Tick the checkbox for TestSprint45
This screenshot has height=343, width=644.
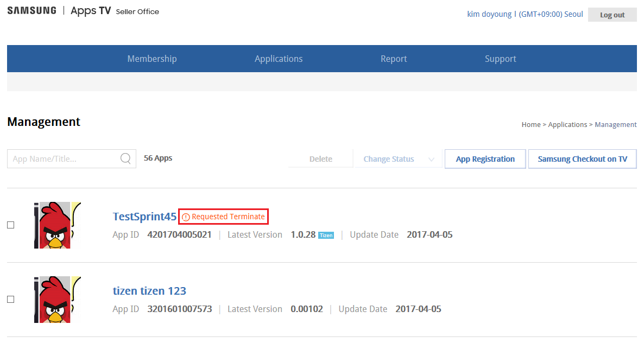(x=11, y=225)
